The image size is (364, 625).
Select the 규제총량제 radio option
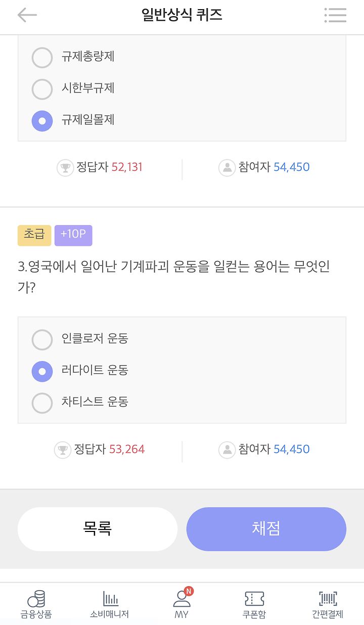tap(42, 57)
